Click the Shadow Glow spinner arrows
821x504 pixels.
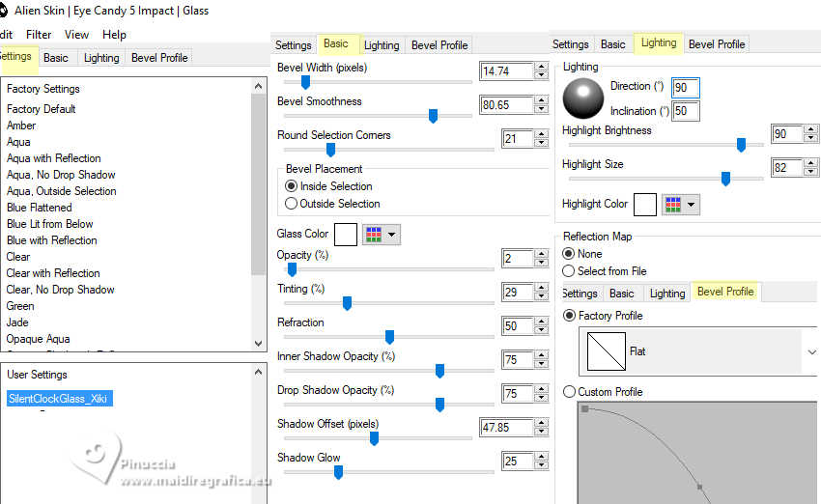pyautogui.click(x=542, y=462)
